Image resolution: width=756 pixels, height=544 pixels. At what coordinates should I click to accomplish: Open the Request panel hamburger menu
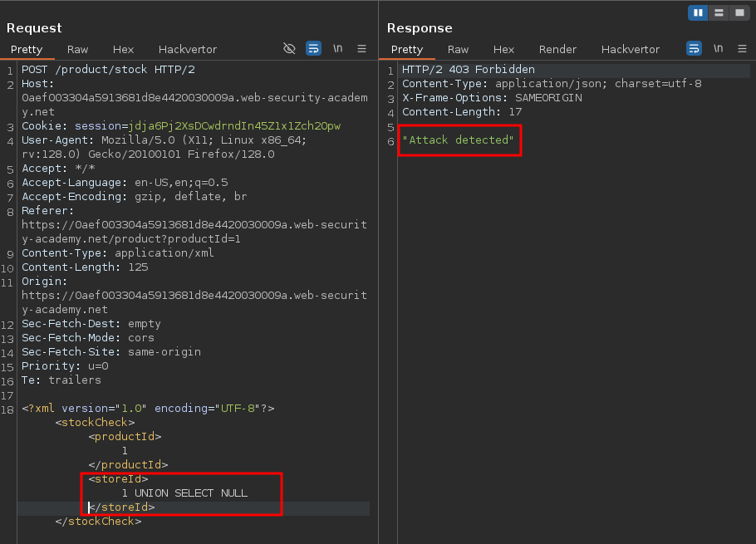tap(361, 49)
